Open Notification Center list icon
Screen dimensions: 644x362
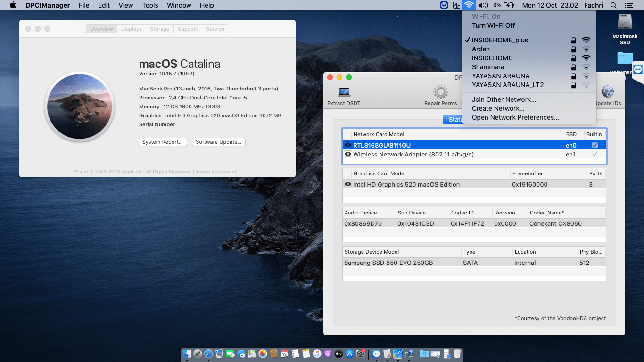click(x=628, y=5)
